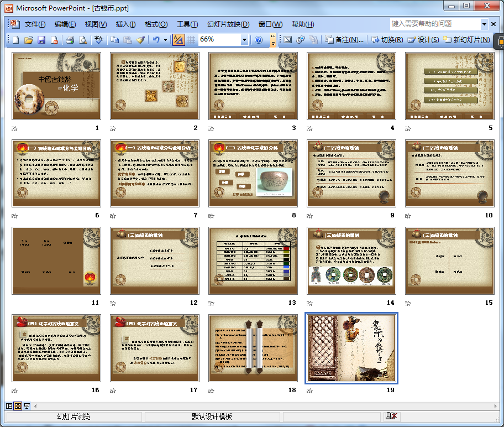504x427 pixels.
Task: Switch to Normal view in bottom-left corner
Action: click(x=9, y=406)
